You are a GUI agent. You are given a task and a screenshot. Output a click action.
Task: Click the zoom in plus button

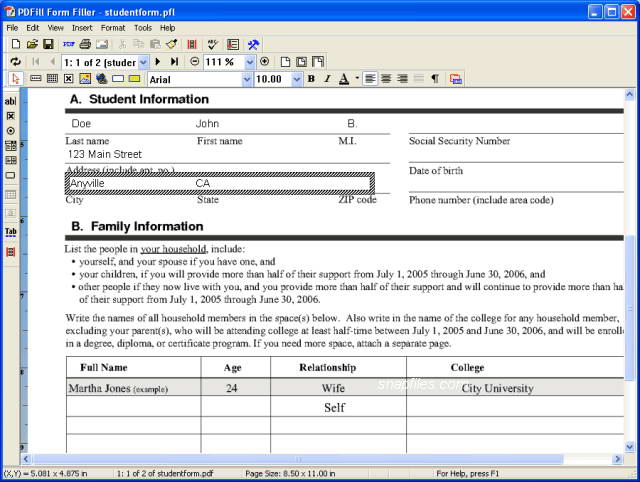click(x=264, y=62)
